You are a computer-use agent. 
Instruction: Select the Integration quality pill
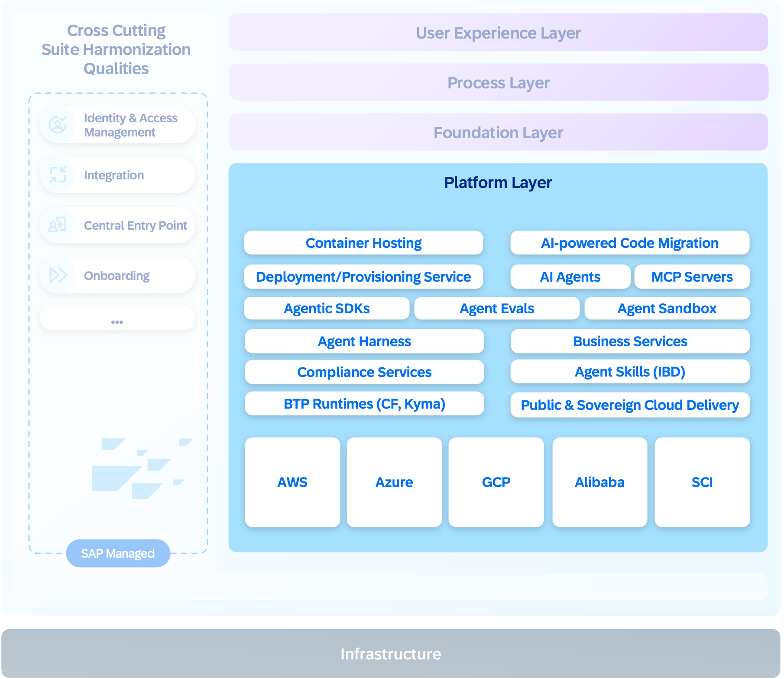117,175
